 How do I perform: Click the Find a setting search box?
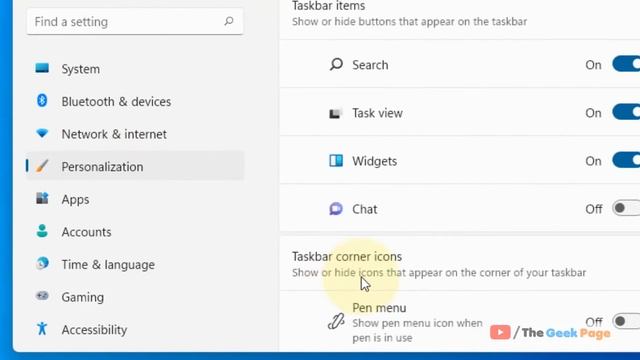[x=135, y=21]
